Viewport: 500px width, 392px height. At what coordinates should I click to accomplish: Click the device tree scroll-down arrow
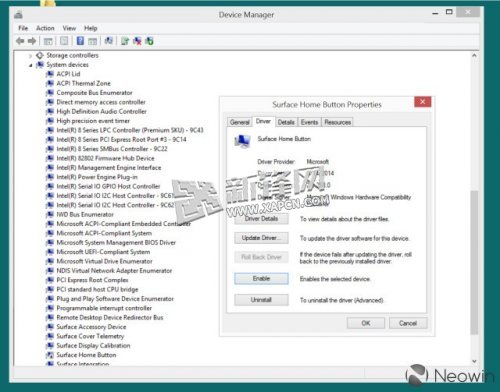click(474, 361)
